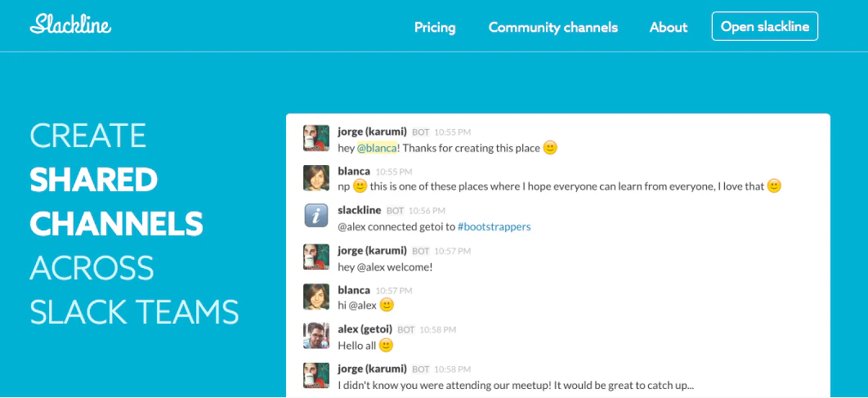The height and width of the screenshot is (398, 868).
Task: Click smiley emoji after 'Hello all'
Action: (386, 346)
